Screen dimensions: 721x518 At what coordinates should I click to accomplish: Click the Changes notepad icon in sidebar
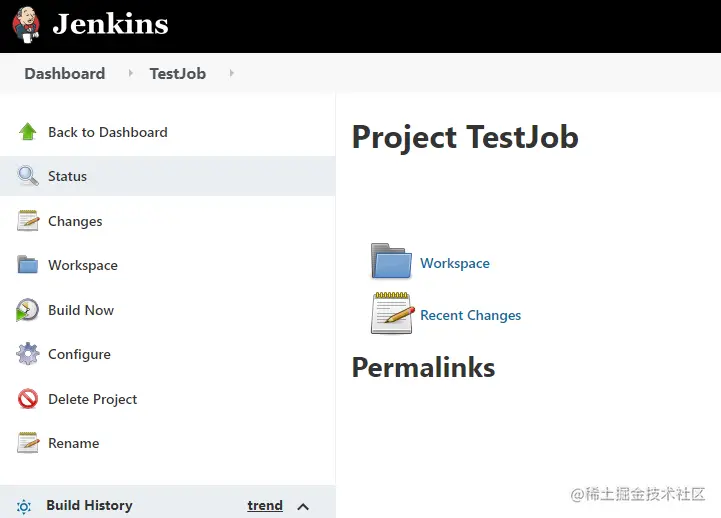click(28, 221)
